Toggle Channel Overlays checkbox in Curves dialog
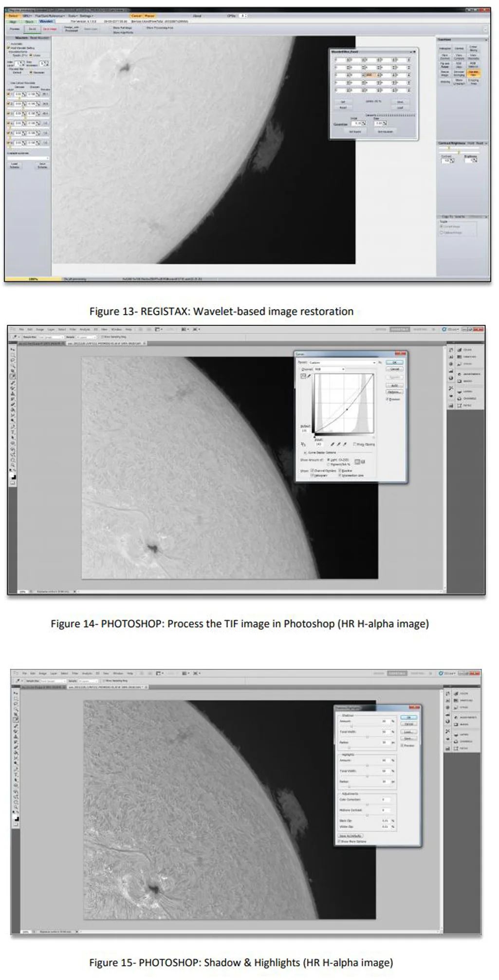Viewport: 499px width, 980px height. (312, 471)
